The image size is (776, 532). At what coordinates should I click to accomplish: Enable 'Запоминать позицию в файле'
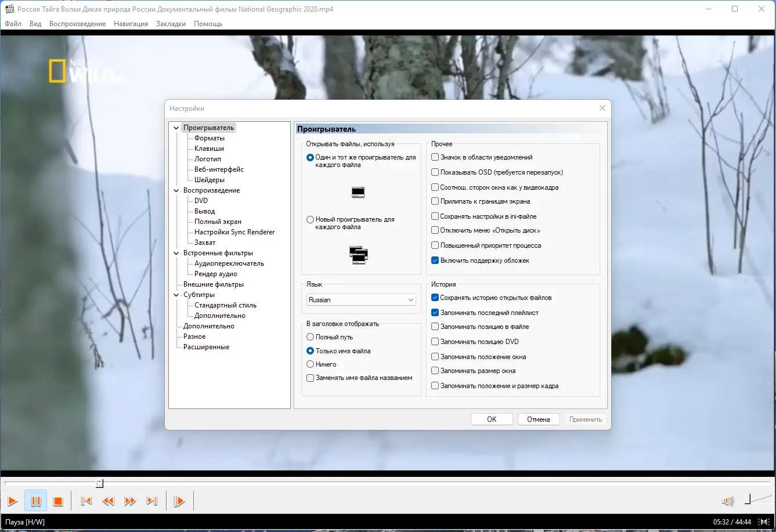point(435,327)
